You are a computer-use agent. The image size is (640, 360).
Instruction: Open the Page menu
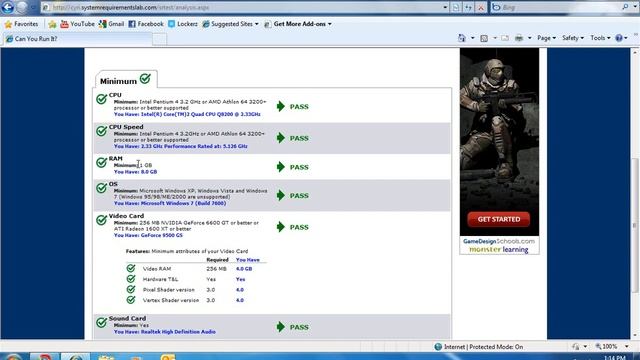(x=546, y=38)
